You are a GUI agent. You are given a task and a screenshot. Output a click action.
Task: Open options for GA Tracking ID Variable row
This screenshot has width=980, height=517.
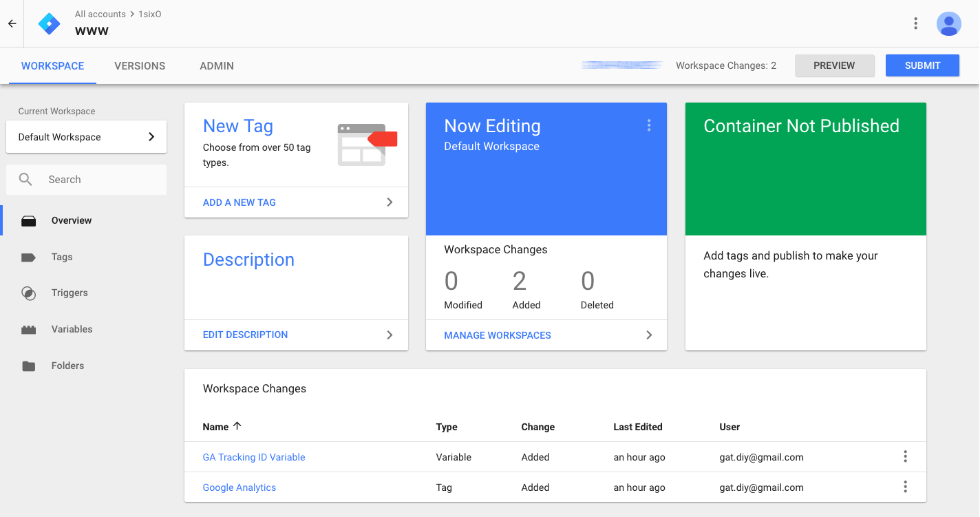(905, 456)
